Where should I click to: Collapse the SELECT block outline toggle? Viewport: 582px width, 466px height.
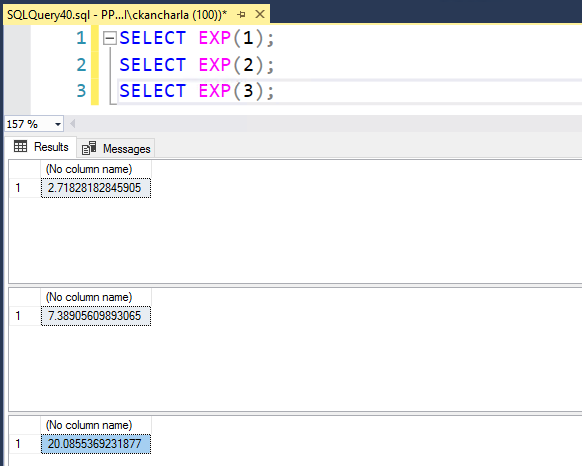coord(109,38)
